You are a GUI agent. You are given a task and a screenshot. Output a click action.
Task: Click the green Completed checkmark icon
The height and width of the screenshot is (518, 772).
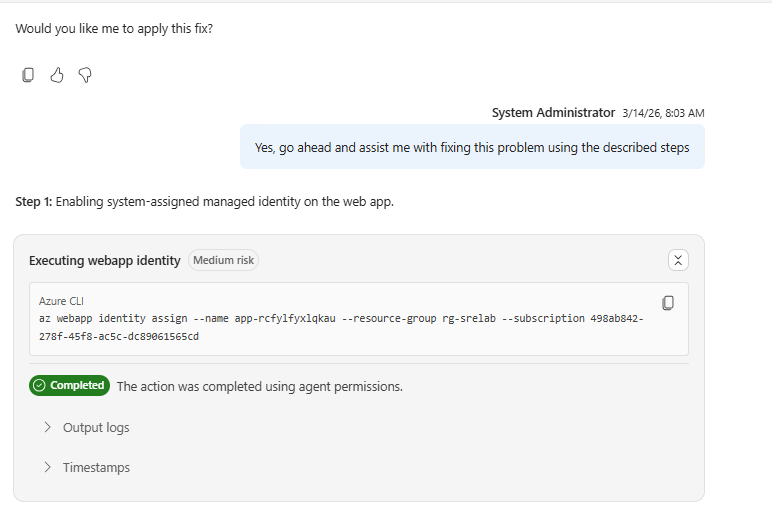pyautogui.click(x=39, y=386)
